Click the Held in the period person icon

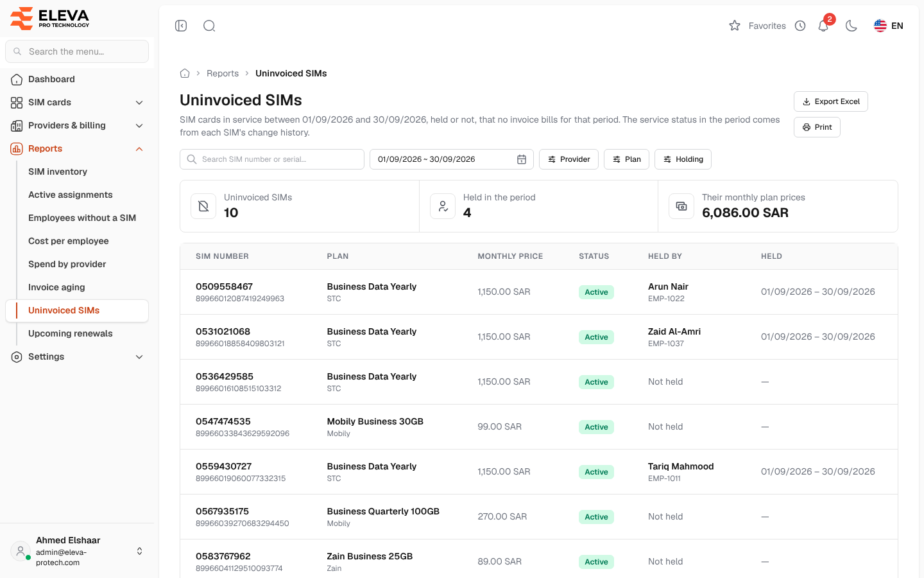tap(443, 206)
